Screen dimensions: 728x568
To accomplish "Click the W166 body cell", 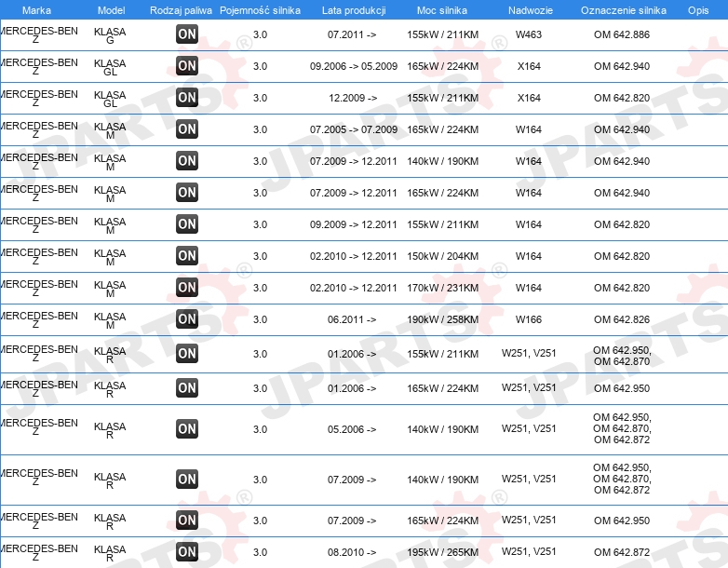I will [529, 318].
